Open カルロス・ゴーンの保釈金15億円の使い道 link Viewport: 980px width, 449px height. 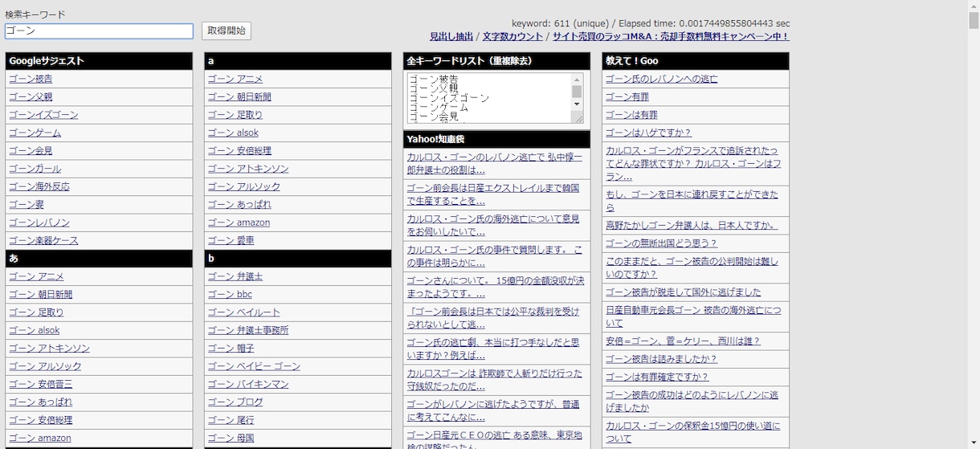tap(693, 432)
